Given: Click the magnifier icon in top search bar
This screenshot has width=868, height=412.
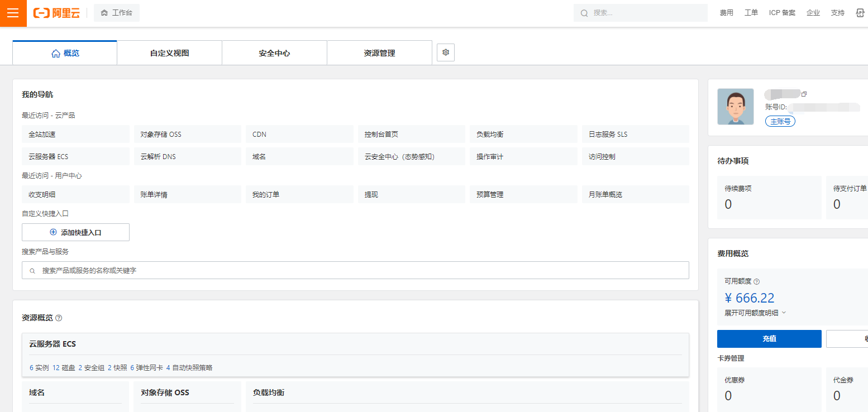Looking at the screenshot, I should pos(584,13).
